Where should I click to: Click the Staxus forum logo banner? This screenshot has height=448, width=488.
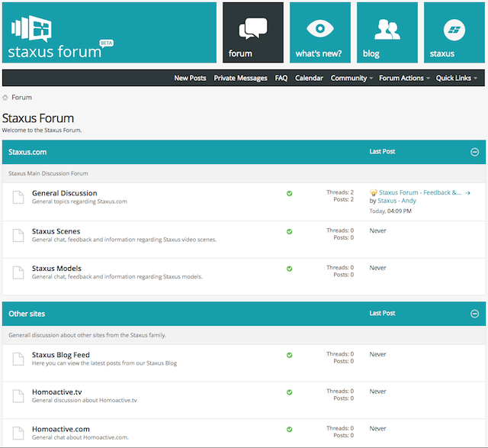tap(109, 32)
